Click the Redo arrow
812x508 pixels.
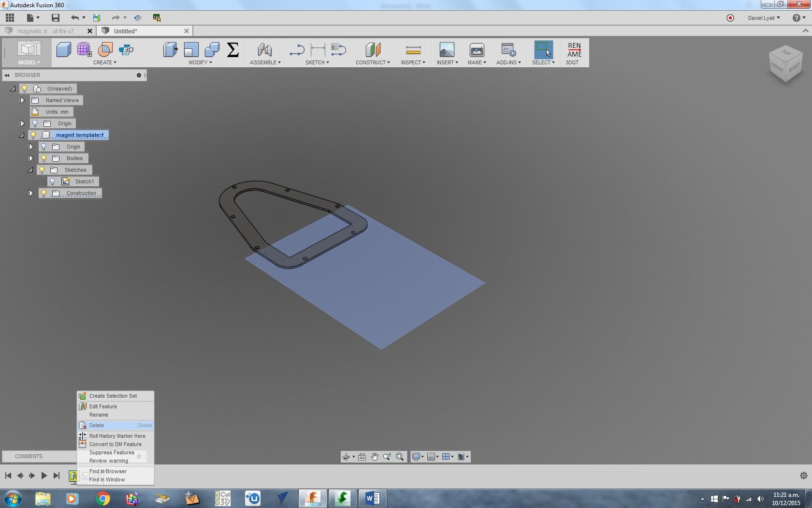(x=116, y=18)
